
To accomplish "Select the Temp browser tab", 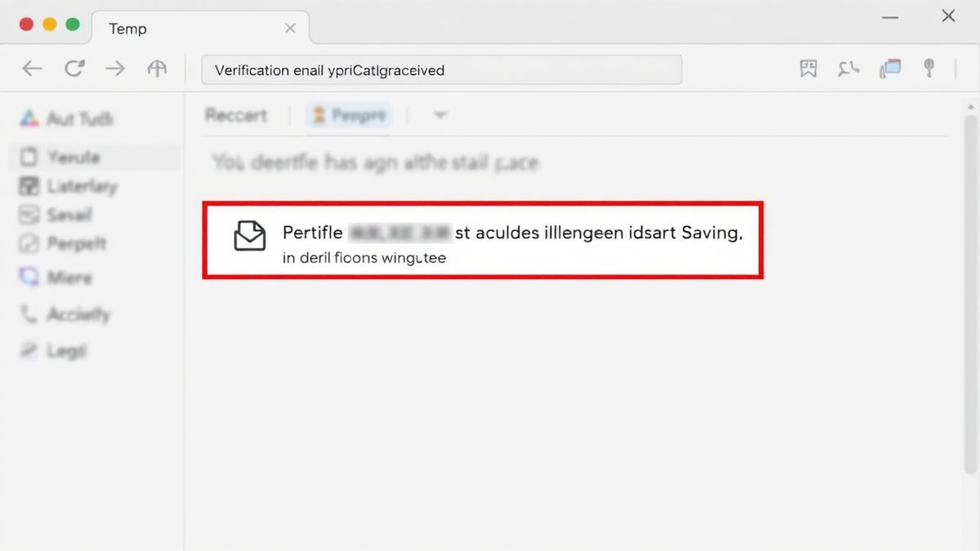I will pyautogui.click(x=200, y=28).
